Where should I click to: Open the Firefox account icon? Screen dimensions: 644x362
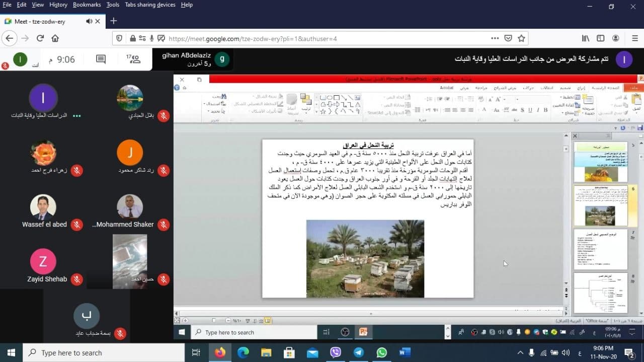[x=616, y=38]
